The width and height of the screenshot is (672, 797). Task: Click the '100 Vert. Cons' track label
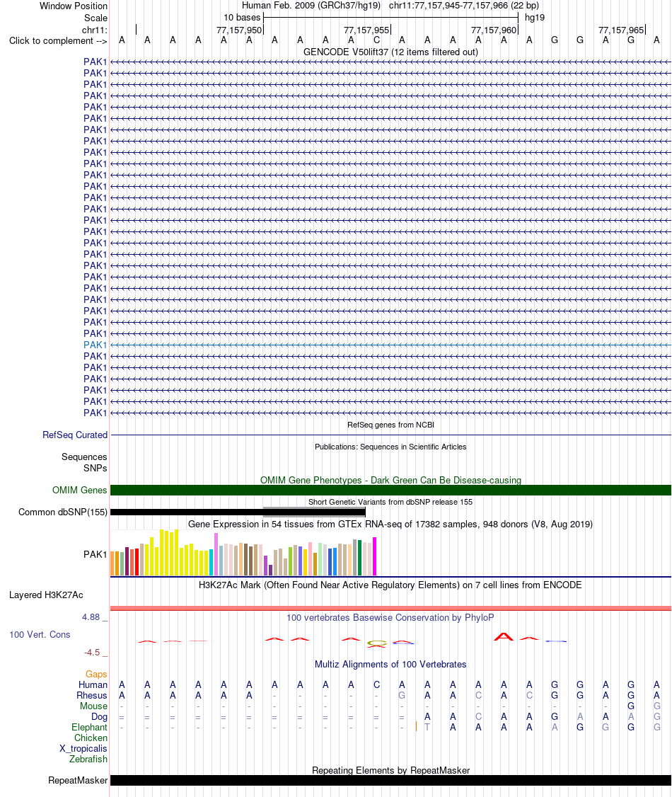pos(40,635)
